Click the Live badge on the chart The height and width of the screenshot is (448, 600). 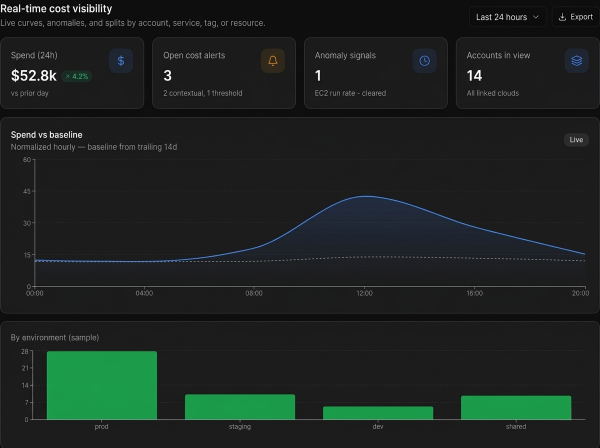pos(576,140)
